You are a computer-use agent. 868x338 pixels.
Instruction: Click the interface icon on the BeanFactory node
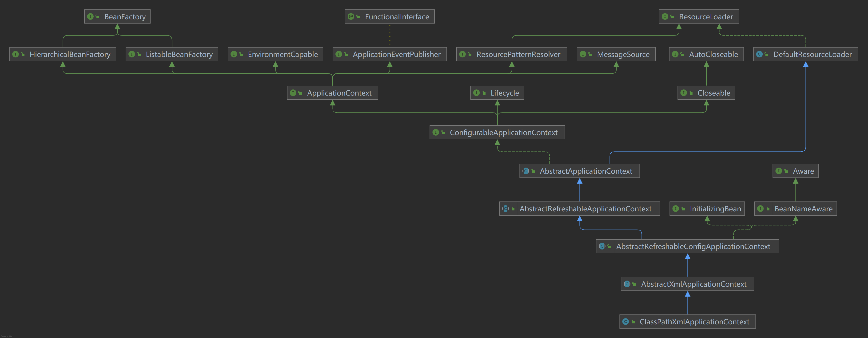tap(90, 16)
